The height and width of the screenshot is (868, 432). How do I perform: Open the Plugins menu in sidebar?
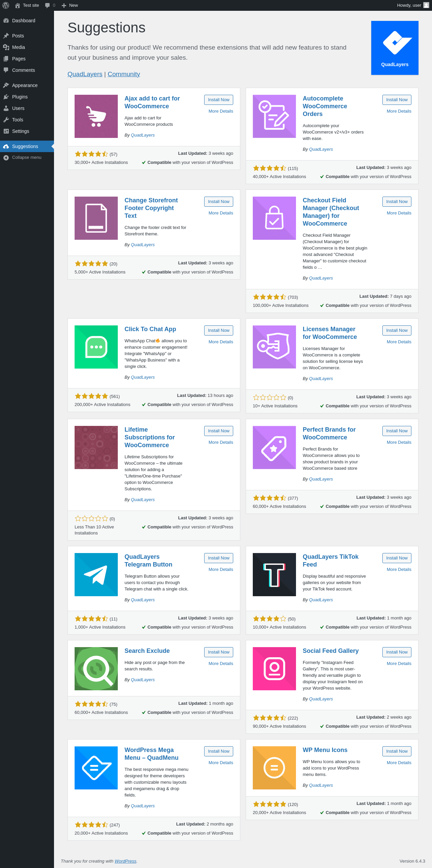pyautogui.click(x=20, y=97)
